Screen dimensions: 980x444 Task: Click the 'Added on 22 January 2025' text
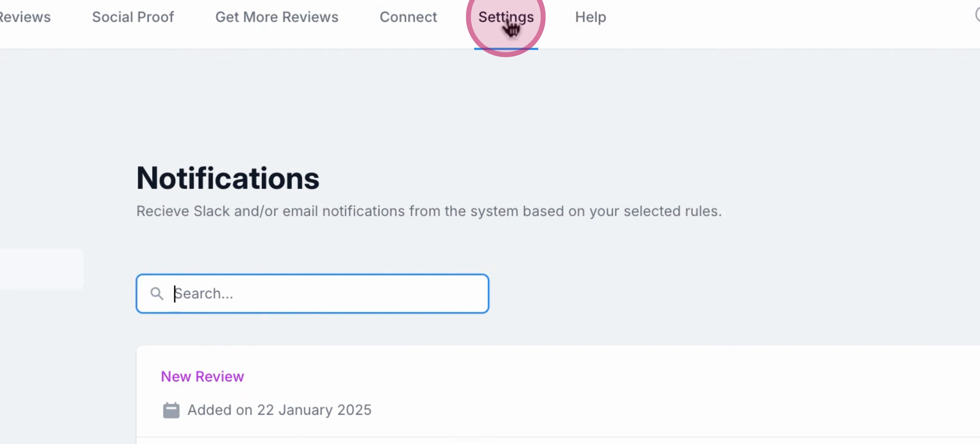[279, 410]
